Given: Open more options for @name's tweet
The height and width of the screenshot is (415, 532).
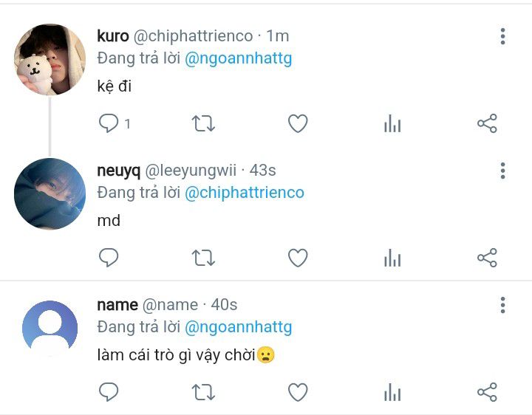Looking at the screenshot, I should coord(502,305).
